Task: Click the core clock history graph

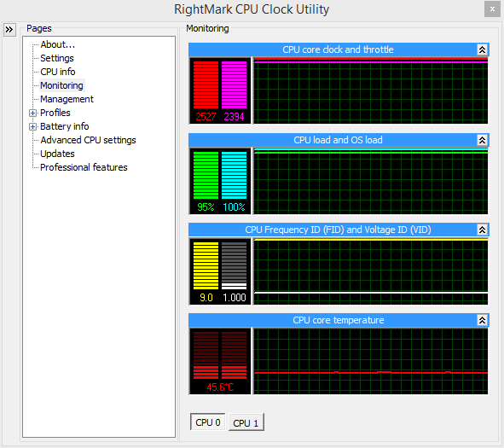Action: pyautogui.click(x=371, y=90)
